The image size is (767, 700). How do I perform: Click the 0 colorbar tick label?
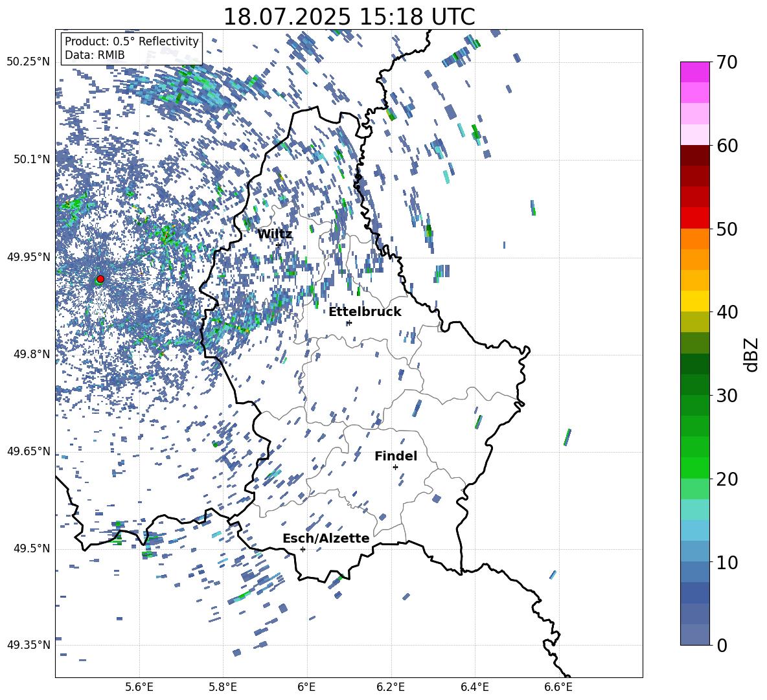[x=722, y=645]
